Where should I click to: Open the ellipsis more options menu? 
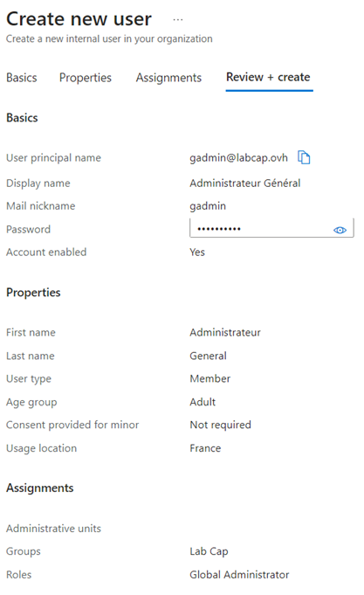[x=178, y=19]
